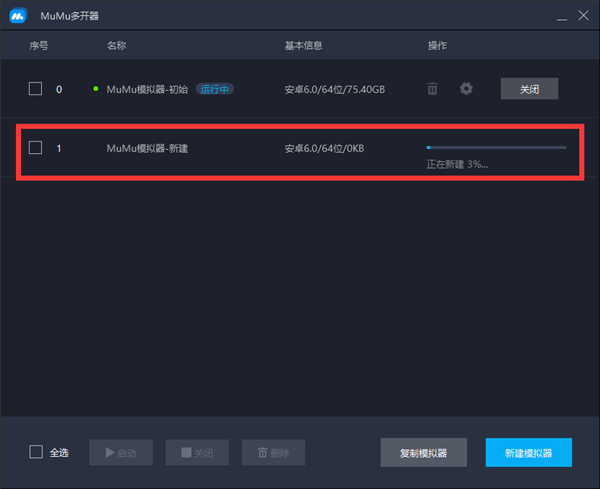Click the 操作 column header
This screenshot has width=600, height=489.
tap(437, 46)
